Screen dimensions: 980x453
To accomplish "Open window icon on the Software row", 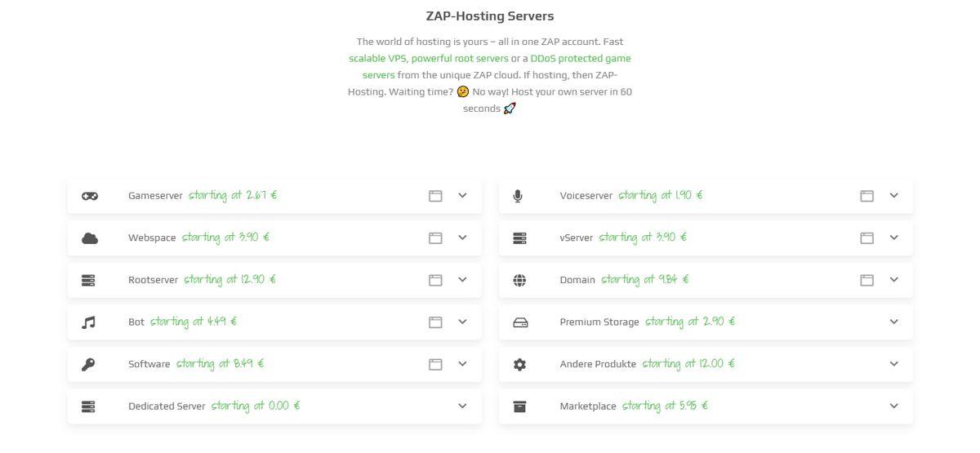I will pyautogui.click(x=435, y=364).
